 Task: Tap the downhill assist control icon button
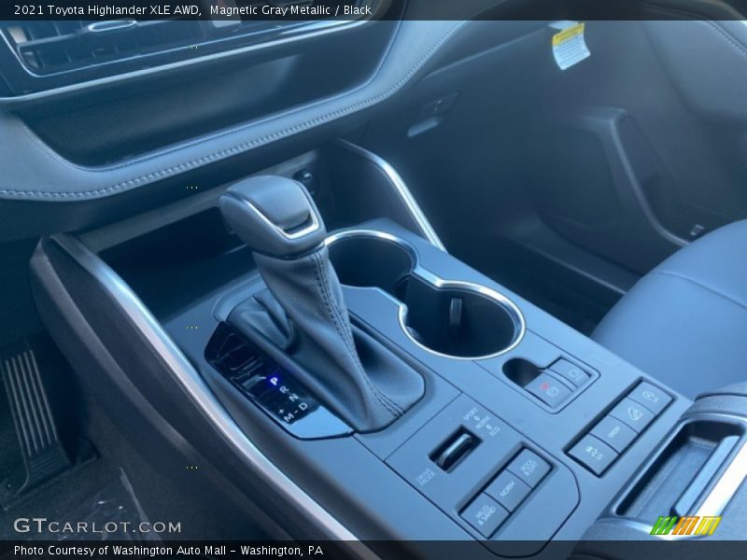tap(636, 413)
